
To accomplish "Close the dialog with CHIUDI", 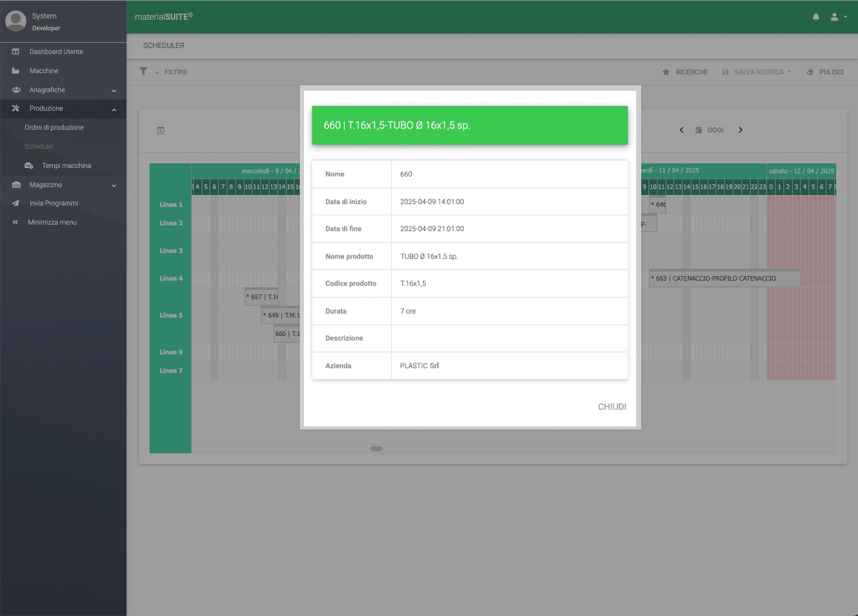I will coord(612,406).
